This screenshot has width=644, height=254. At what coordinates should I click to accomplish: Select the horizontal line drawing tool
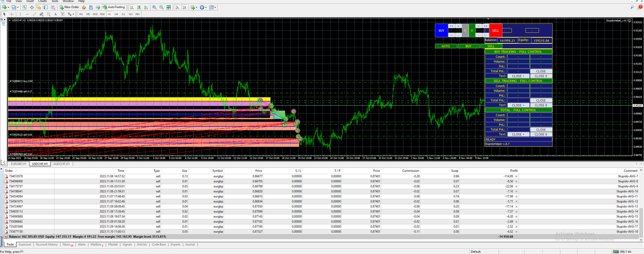27,14
